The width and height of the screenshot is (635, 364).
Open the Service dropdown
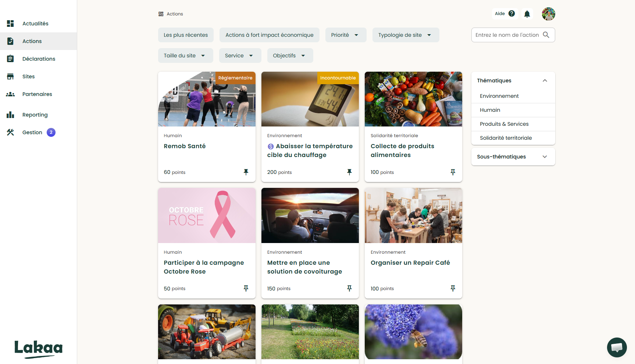coord(240,56)
